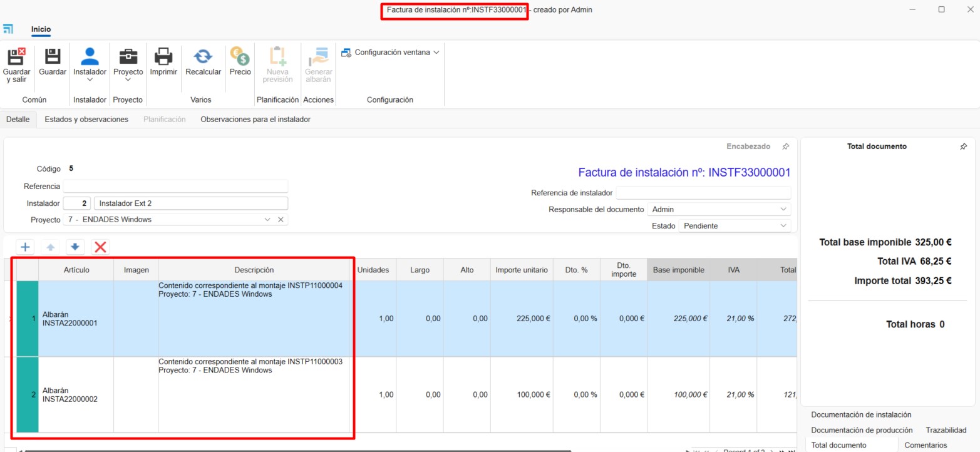Viewport: 980px width, 452px height.
Task: Open Observaciones para el instalador tab
Action: [255, 120]
